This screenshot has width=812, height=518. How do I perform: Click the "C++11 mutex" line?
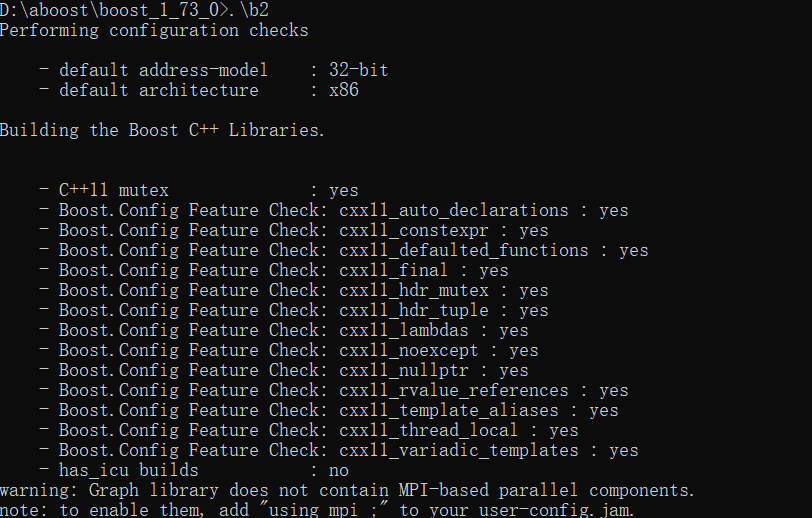point(113,190)
